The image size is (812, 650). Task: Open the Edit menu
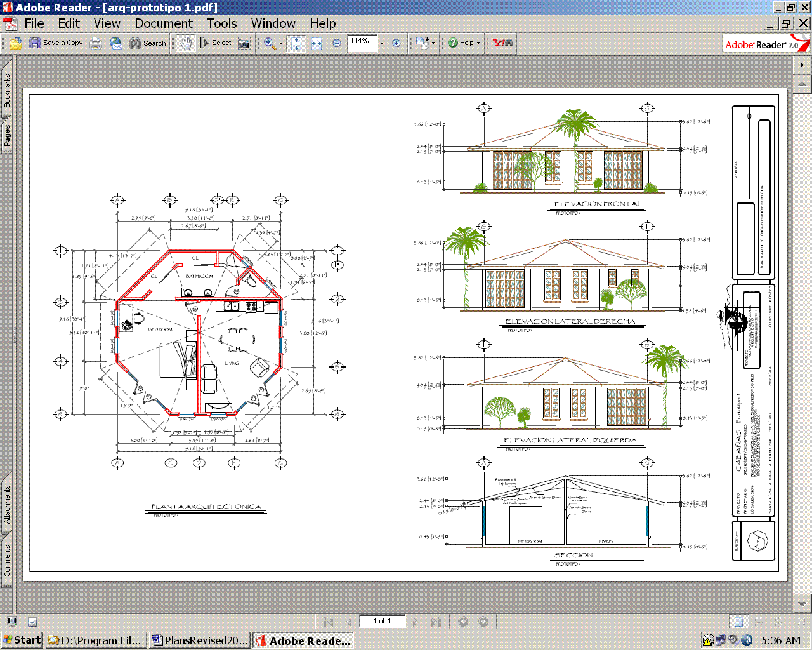(69, 23)
